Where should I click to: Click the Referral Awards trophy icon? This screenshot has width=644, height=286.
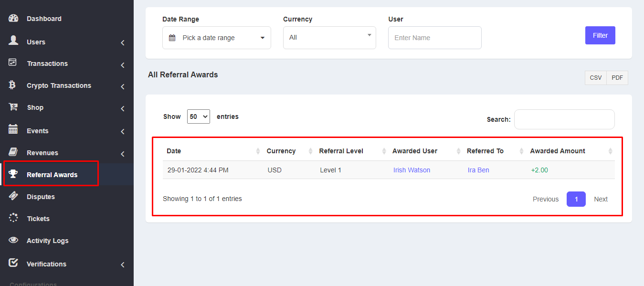tap(13, 174)
